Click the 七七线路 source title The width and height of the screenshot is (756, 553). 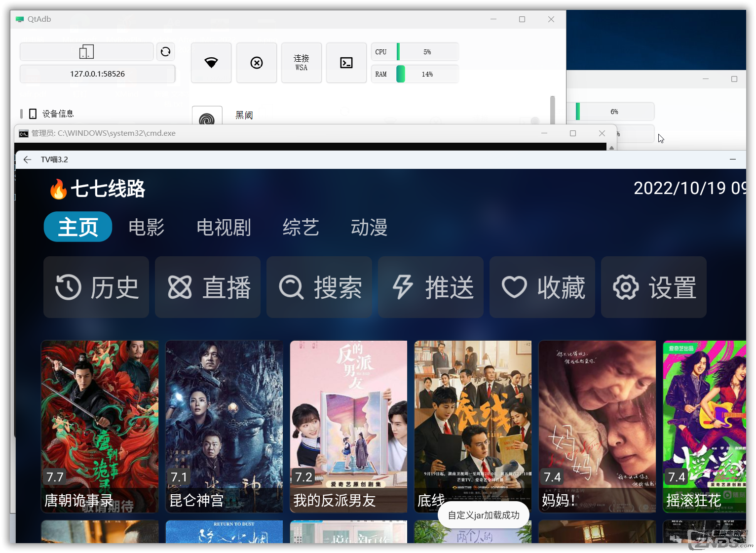[108, 189]
